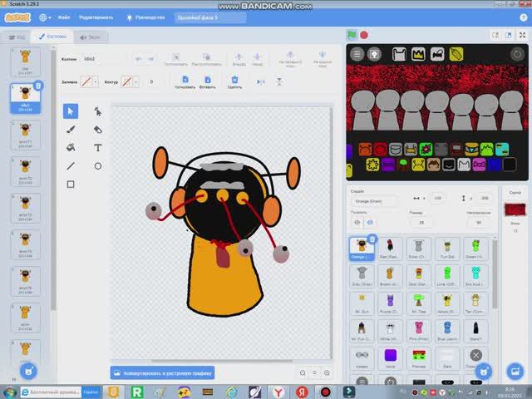Select the Eraser tool

(97, 130)
